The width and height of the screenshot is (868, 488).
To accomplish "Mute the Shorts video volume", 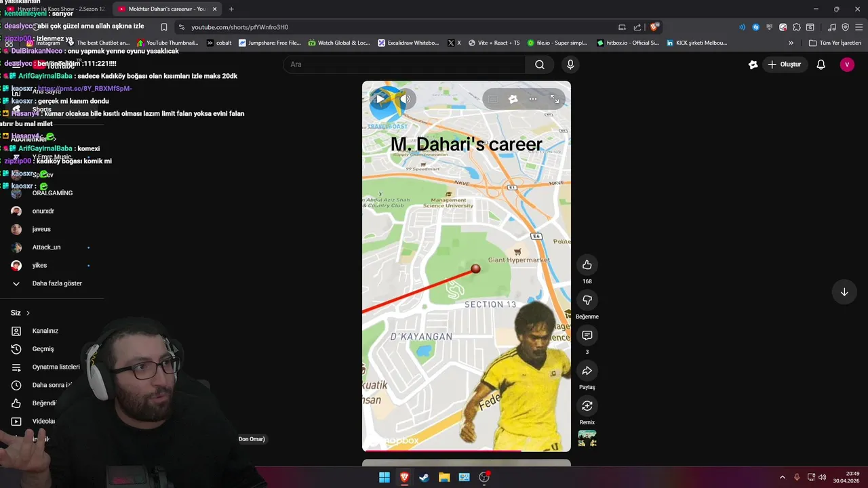I will pyautogui.click(x=406, y=99).
